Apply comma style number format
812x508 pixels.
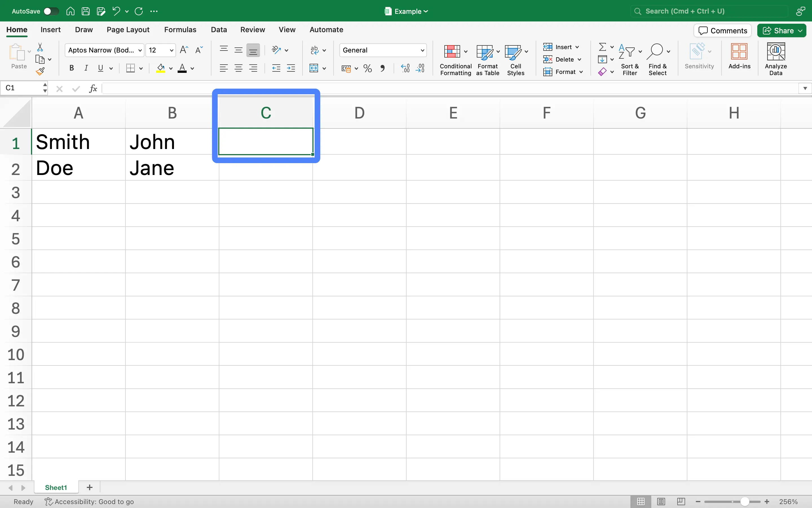(x=383, y=69)
